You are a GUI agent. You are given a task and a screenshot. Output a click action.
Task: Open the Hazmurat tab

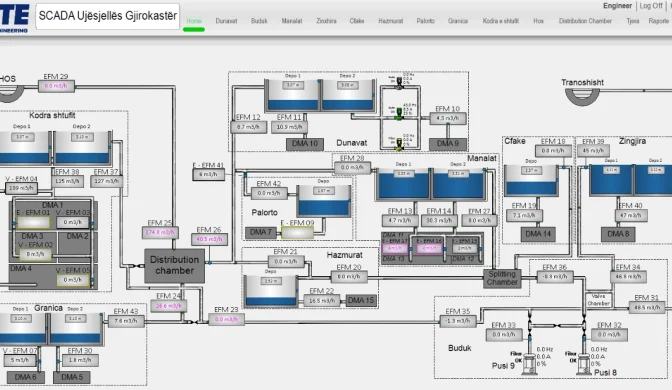(x=390, y=21)
